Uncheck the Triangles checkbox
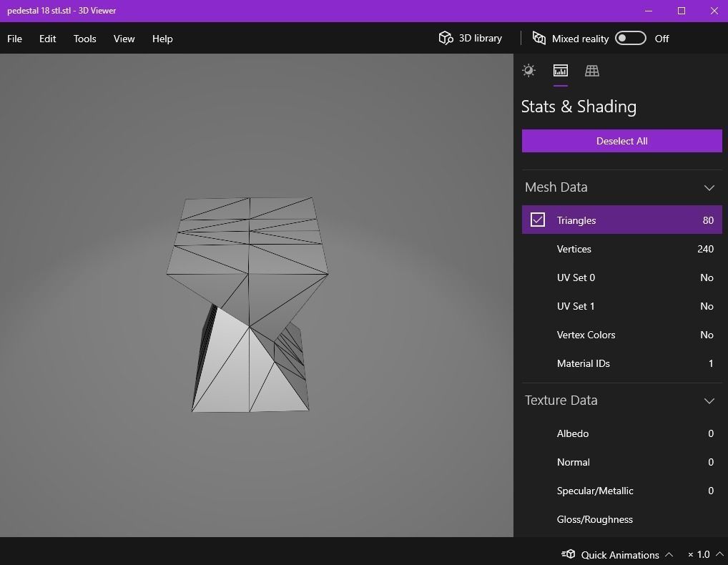 pyautogui.click(x=538, y=220)
